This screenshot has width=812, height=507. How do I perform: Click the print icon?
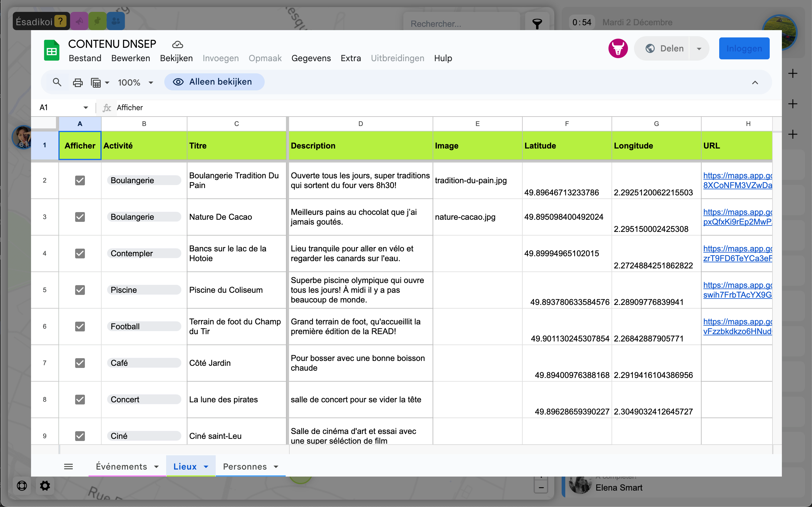click(x=78, y=82)
